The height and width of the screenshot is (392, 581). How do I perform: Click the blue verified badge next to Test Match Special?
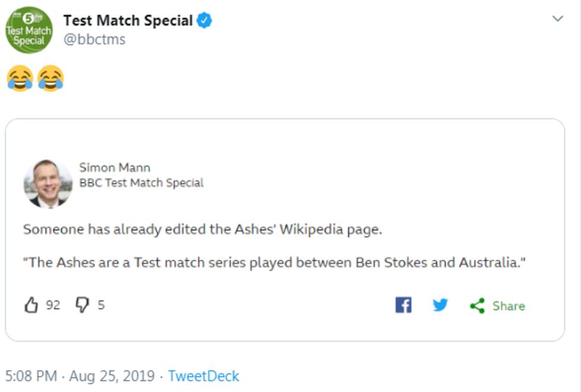point(204,20)
